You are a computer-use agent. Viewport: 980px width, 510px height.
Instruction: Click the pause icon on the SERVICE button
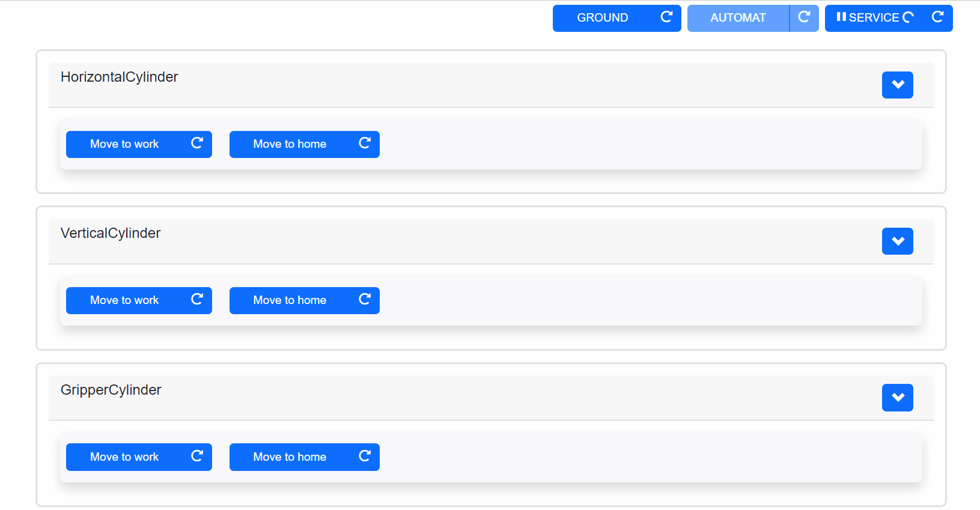(x=841, y=17)
